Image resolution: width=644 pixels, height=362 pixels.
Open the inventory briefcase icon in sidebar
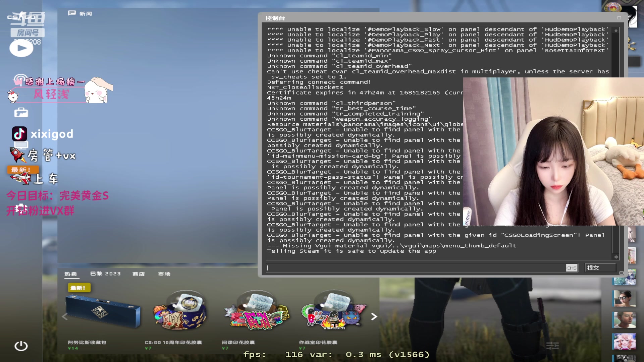(x=21, y=113)
